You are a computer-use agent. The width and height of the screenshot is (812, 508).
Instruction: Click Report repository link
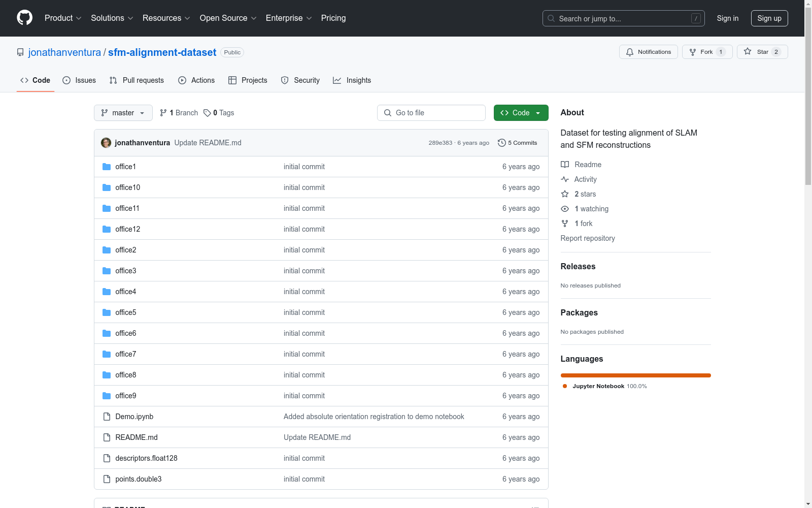[588, 238]
